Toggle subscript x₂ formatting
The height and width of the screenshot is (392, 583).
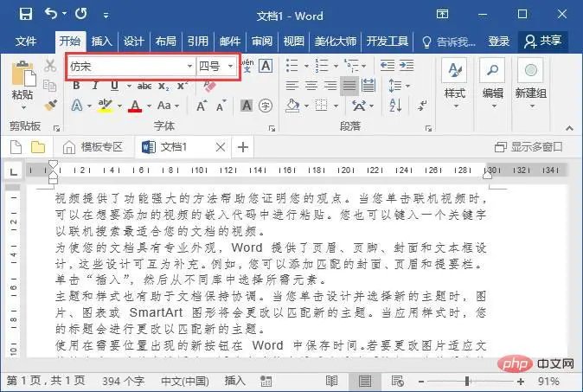point(163,87)
